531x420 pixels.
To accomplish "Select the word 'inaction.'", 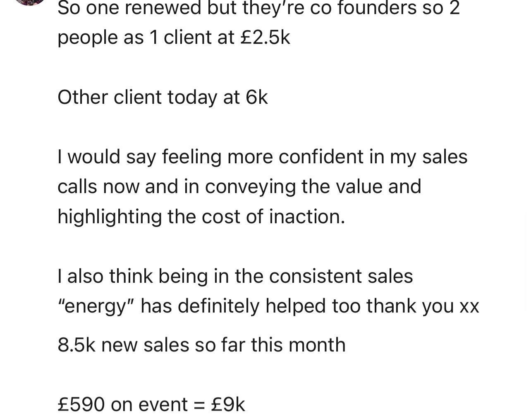I will click(307, 216).
